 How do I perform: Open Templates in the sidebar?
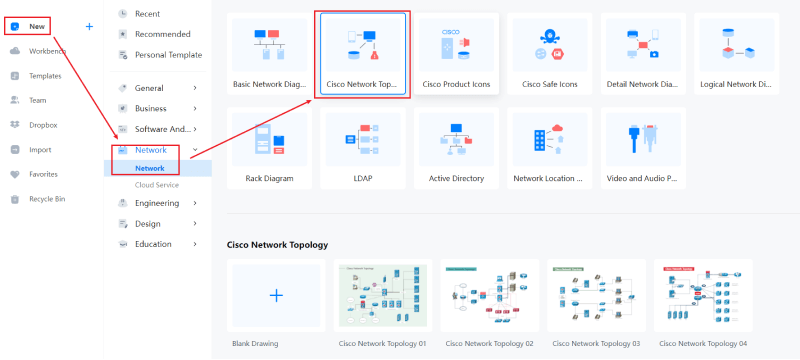(x=45, y=76)
